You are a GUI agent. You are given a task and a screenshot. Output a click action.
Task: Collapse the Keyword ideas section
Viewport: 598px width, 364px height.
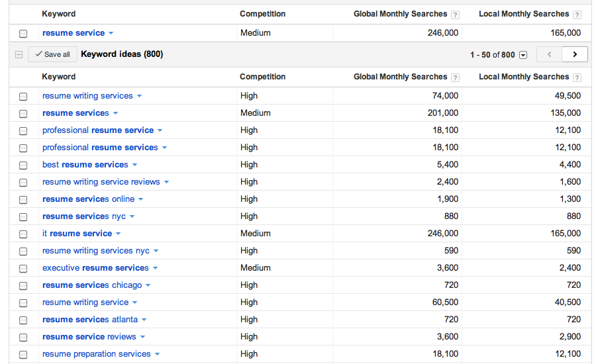[x=19, y=55]
